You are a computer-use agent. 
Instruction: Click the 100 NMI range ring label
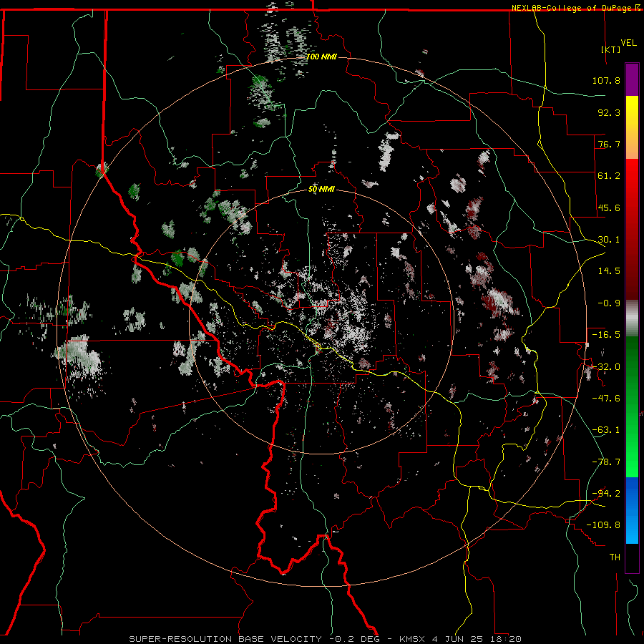click(x=321, y=57)
